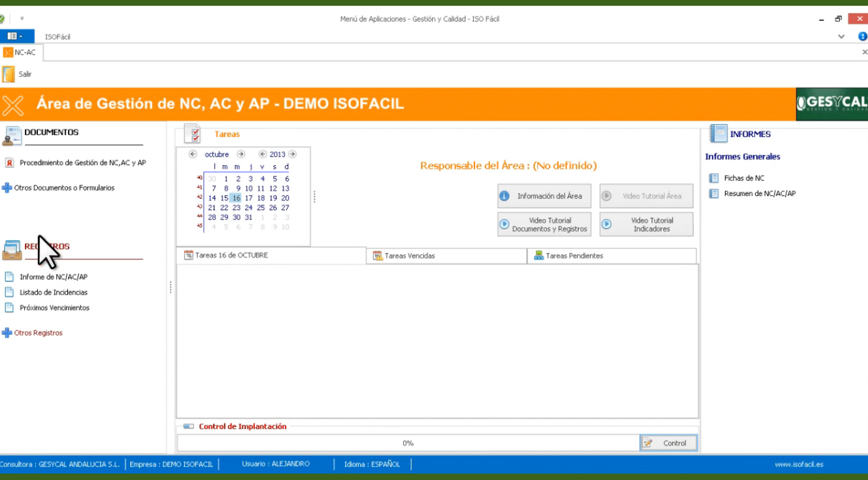
Task: Click the octubre month label
Action: click(217, 155)
